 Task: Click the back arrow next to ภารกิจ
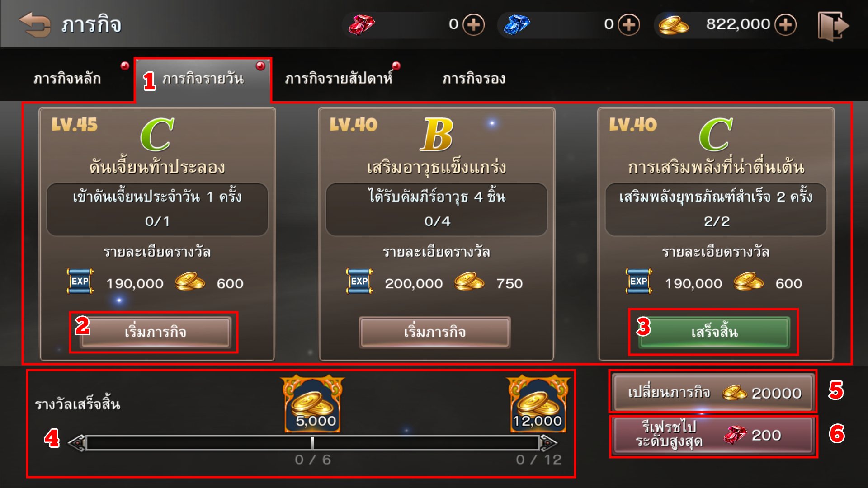point(34,24)
